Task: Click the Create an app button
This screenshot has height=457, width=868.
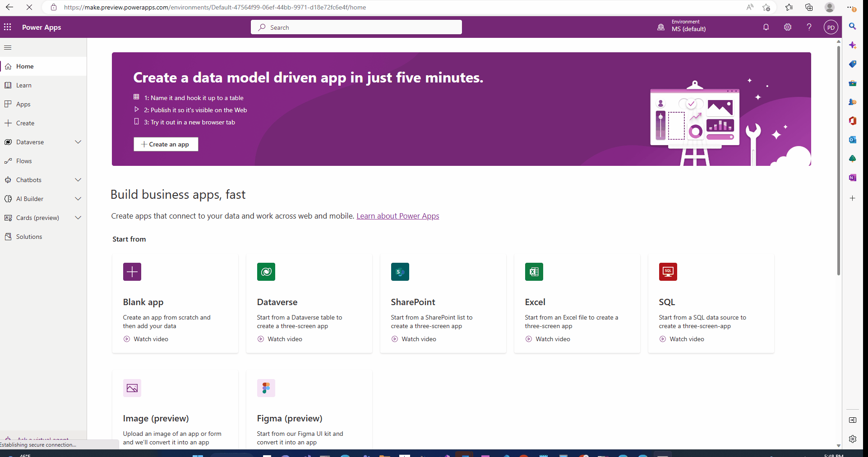Action: 166,144
